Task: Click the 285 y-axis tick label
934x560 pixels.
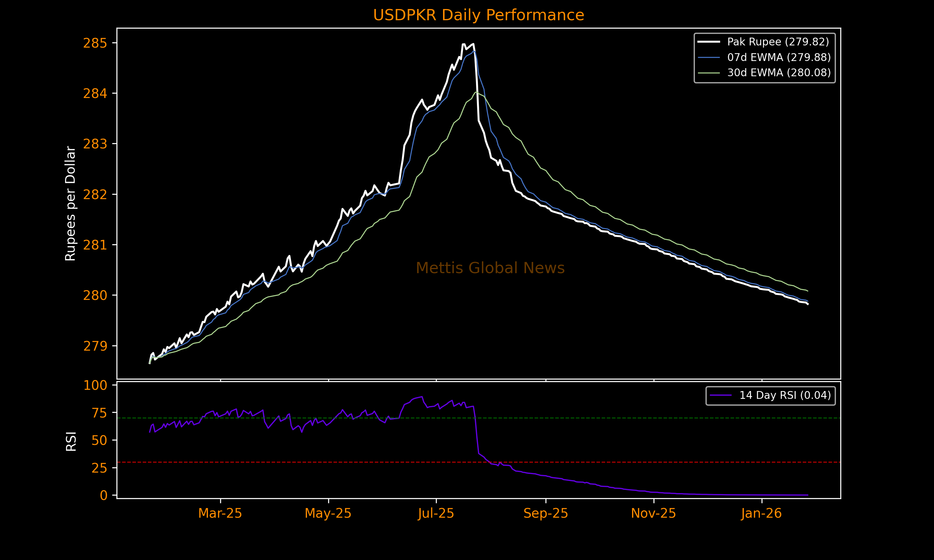Action: coord(95,43)
